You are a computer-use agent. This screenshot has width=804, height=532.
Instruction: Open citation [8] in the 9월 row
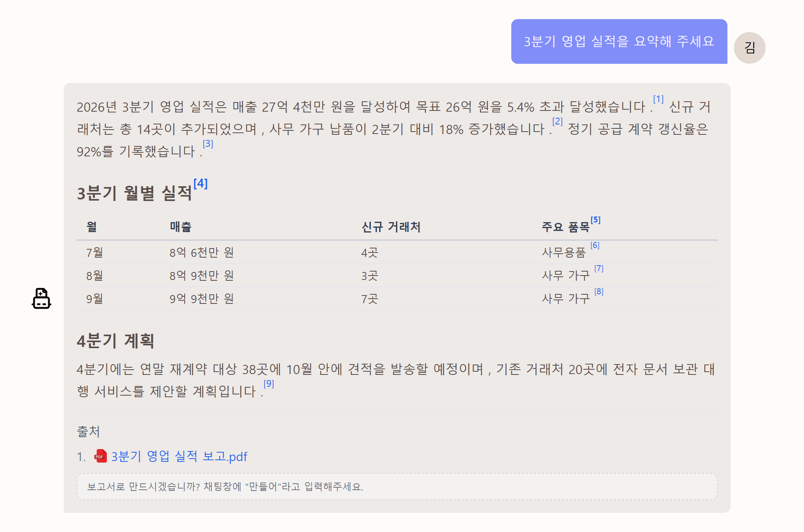[x=599, y=292]
